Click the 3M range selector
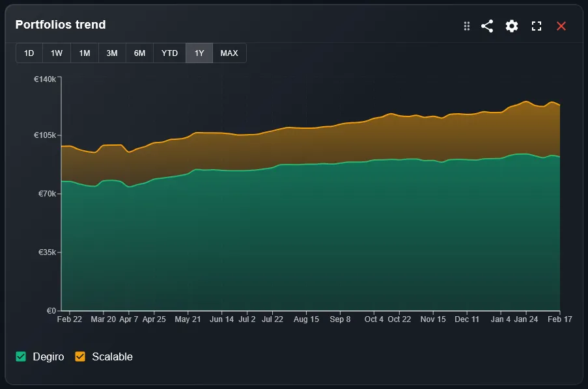 [111, 53]
